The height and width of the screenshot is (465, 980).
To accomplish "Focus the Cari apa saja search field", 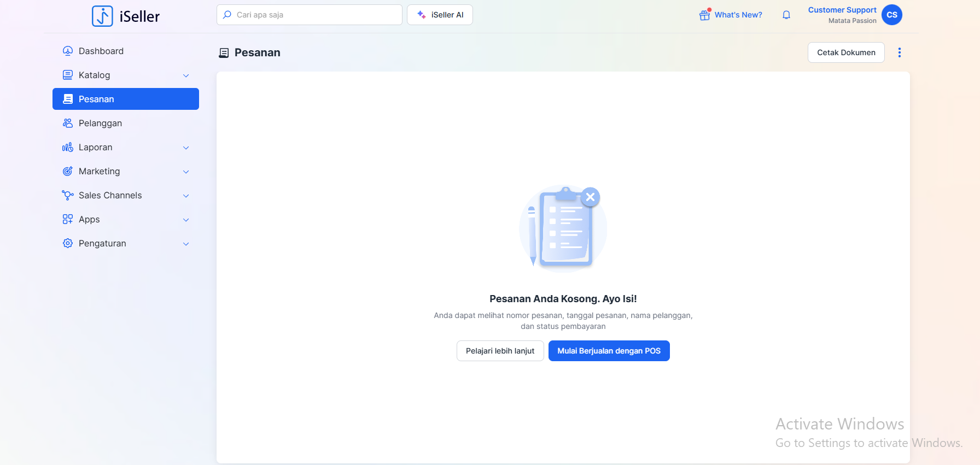I will point(314,15).
